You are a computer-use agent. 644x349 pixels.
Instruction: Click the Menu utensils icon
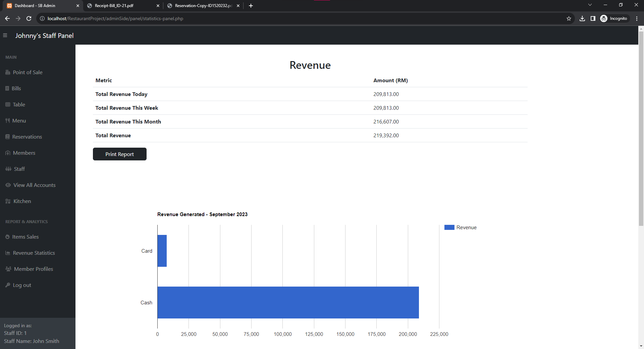point(7,120)
